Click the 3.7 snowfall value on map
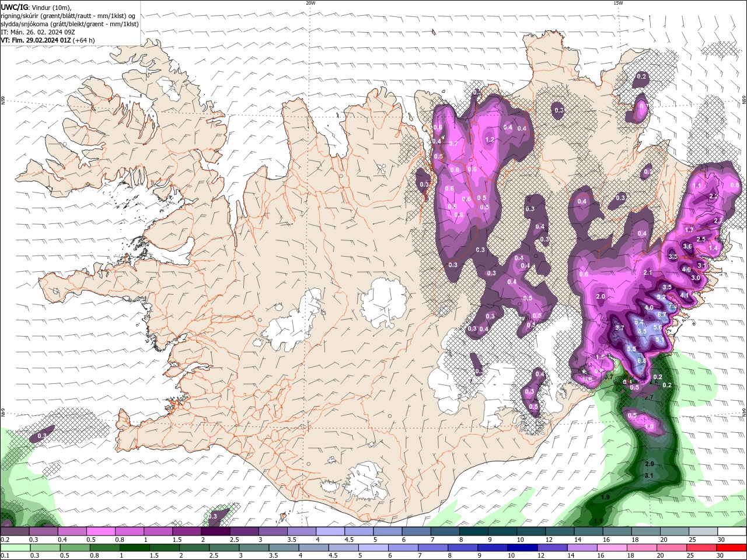The height and width of the screenshot is (560, 747). tap(620, 328)
